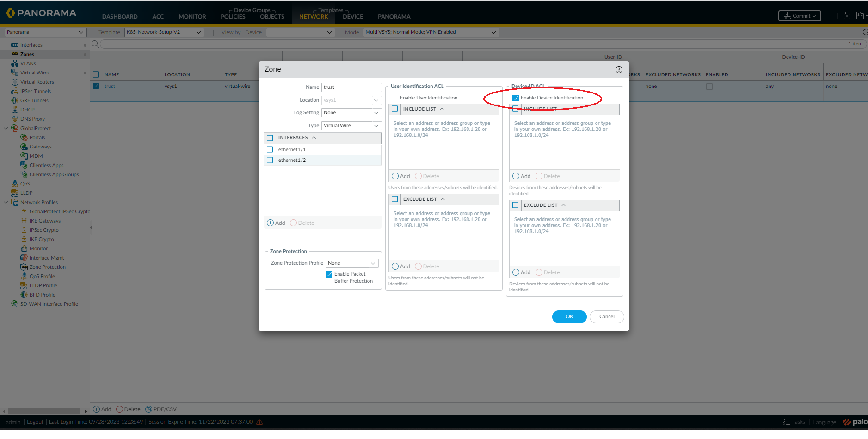This screenshot has height=439, width=868.
Task: Click the Zone dialog help icon
Action: [x=619, y=69]
